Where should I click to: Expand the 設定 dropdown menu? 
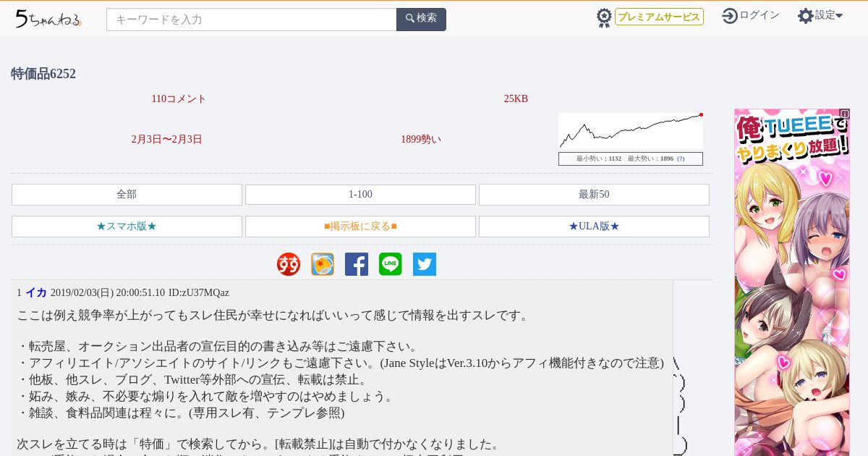(829, 15)
